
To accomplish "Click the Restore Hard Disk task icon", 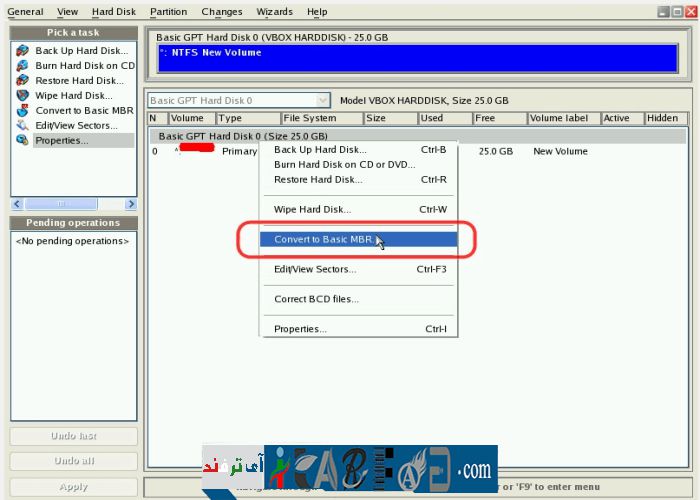I will (x=22, y=81).
